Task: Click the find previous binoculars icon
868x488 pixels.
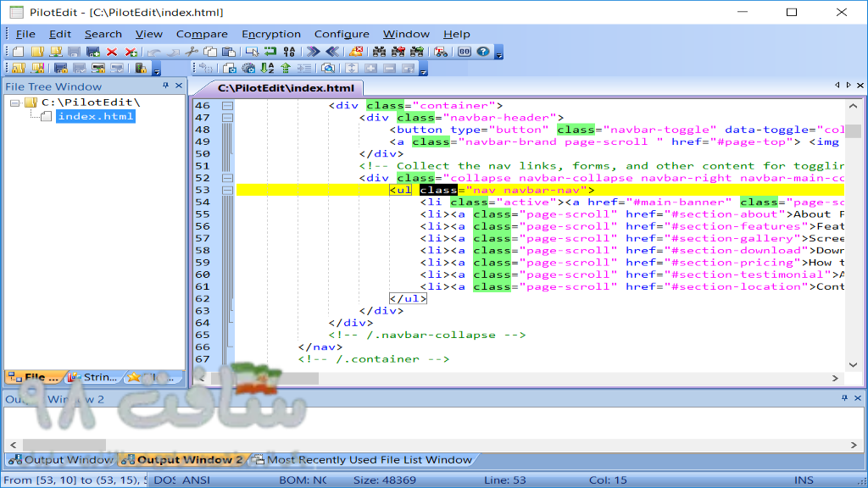Action: [x=398, y=52]
